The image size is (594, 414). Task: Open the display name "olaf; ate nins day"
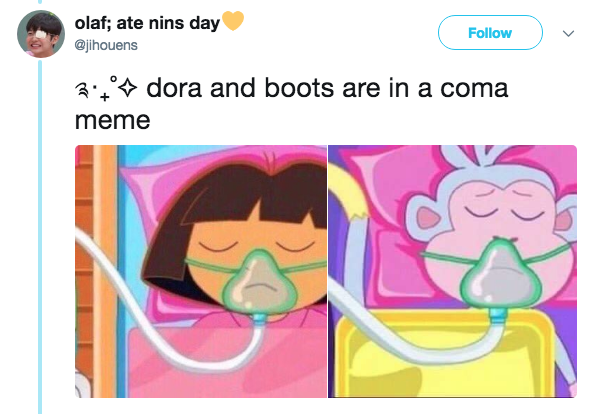[x=147, y=23]
